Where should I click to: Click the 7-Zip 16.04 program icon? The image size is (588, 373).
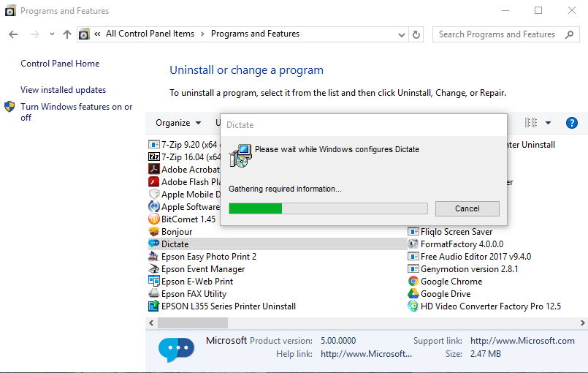[153, 157]
